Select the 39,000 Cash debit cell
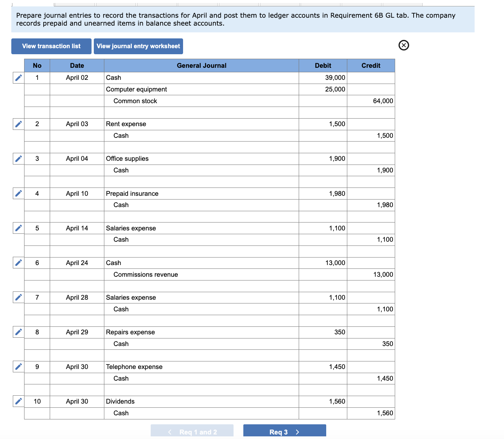The width and height of the screenshot is (504, 439). [323, 78]
